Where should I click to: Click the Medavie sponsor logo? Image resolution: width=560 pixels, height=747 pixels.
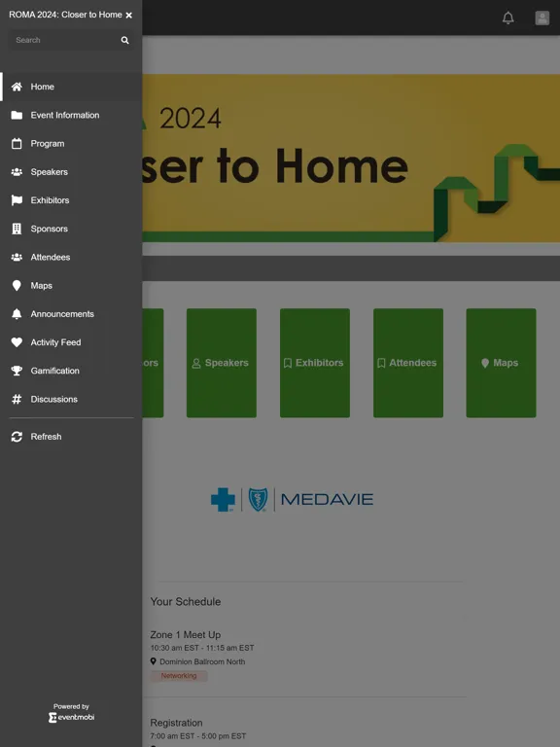(x=292, y=499)
